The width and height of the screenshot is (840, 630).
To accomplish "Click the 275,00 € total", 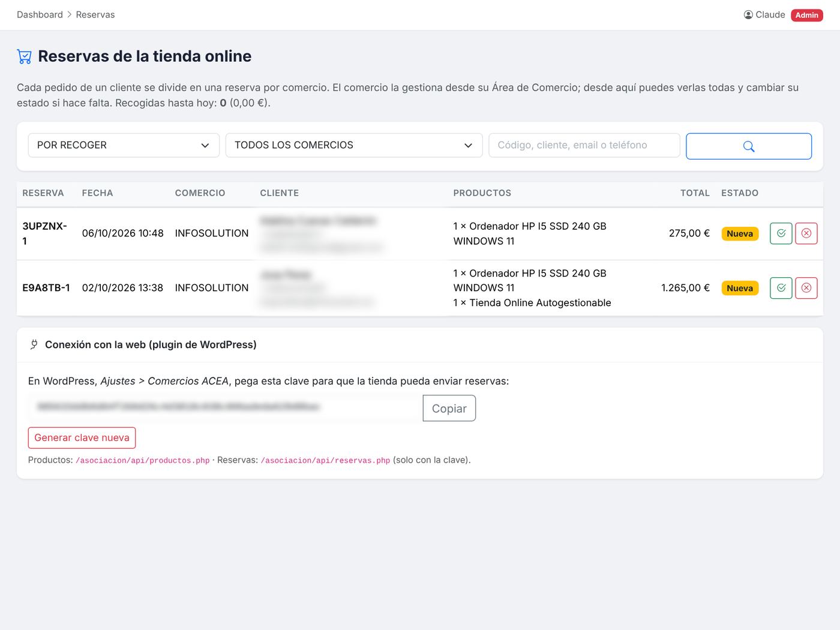I will click(x=689, y=233).
